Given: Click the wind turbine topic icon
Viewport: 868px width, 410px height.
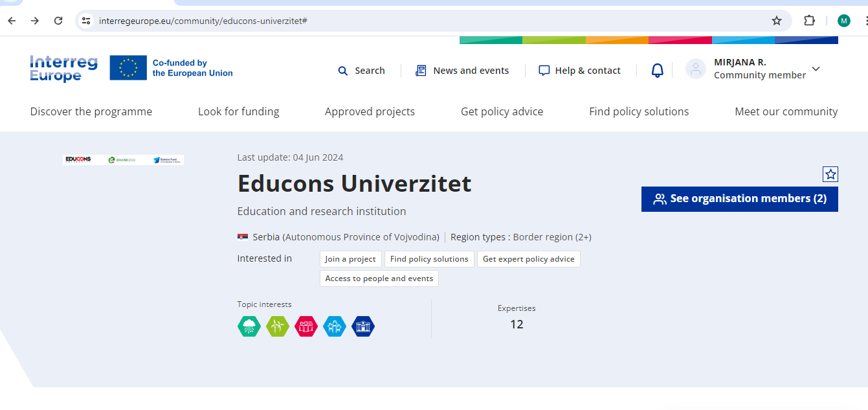Looking at the screenshot, I should click(278, 326).
